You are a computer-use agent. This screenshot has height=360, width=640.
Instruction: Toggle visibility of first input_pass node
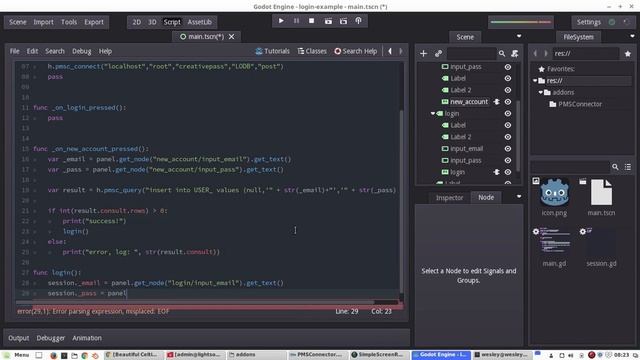pos(508,67)
